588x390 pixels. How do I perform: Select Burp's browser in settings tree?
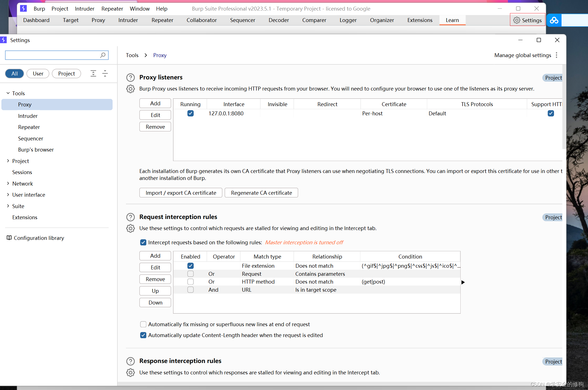point(36,150)
